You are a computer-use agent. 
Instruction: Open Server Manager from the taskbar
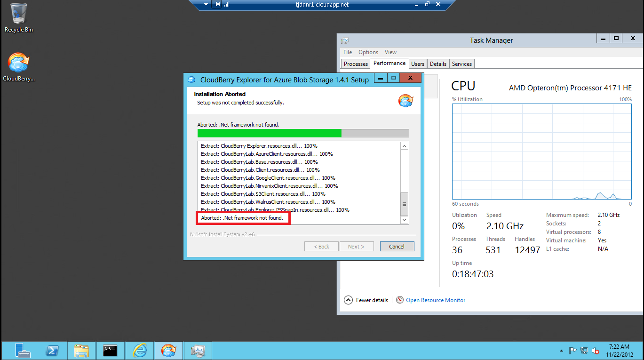[x=23, y=351]
